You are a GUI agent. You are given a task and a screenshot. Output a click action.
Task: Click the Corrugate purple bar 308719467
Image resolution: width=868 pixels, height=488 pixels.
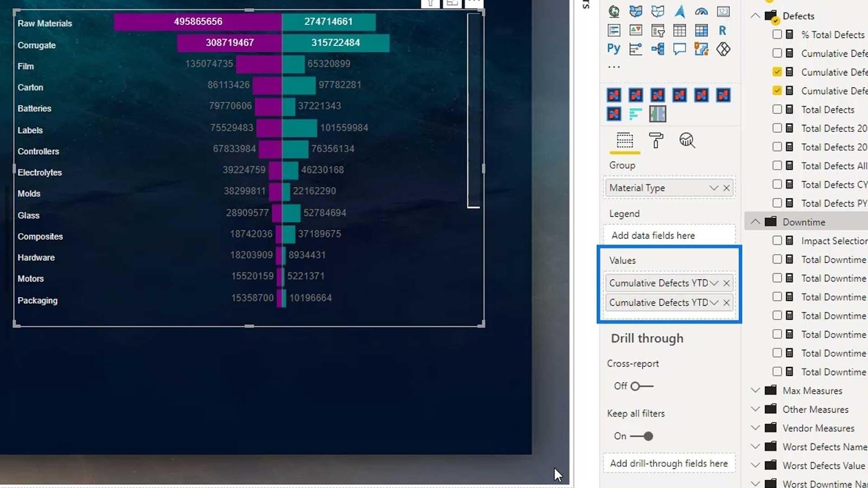coord(229,43)
